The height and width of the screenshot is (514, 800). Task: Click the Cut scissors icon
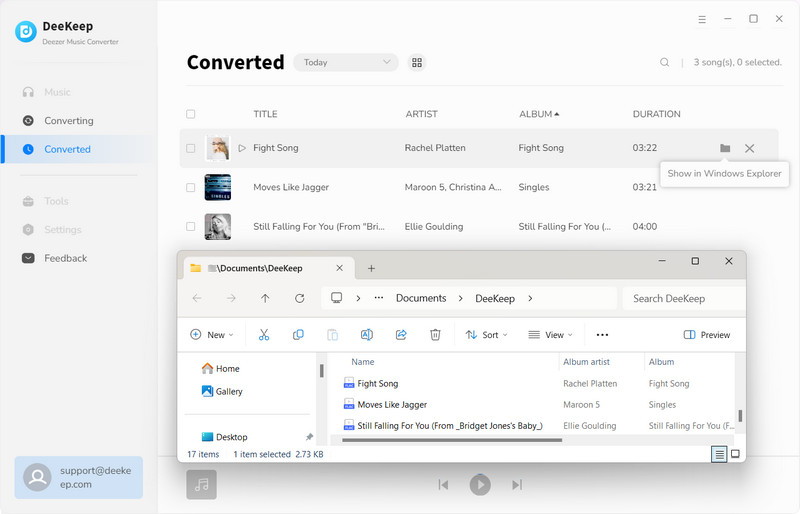[x=264, y=335]
